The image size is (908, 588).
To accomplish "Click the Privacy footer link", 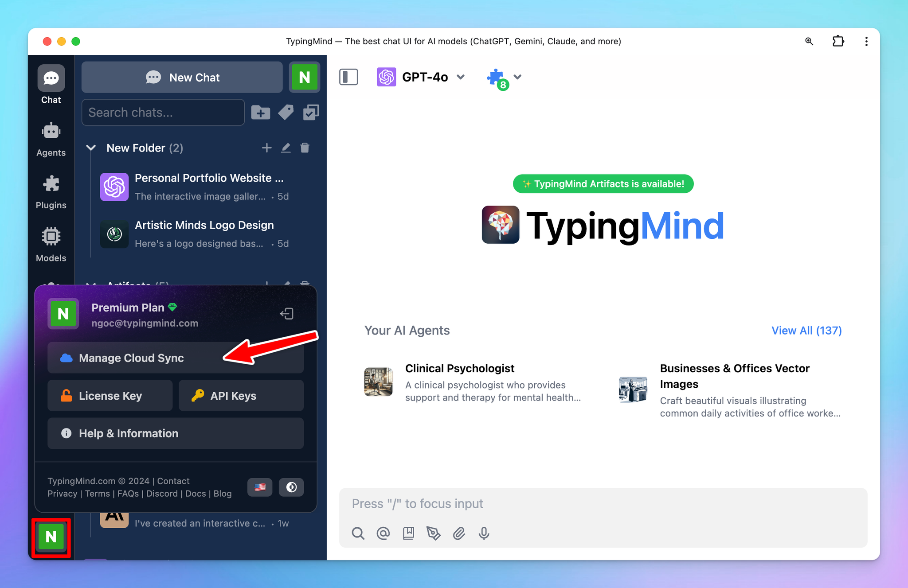I will tap(62, 494).
